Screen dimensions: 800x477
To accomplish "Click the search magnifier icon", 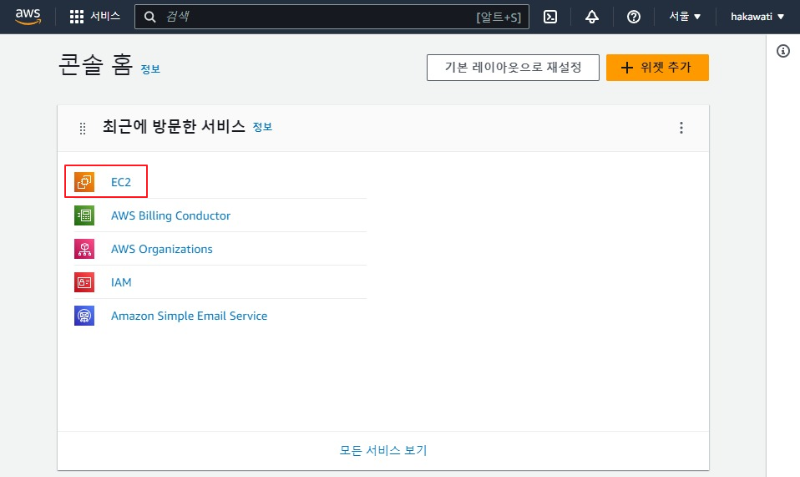I will 149,17.
